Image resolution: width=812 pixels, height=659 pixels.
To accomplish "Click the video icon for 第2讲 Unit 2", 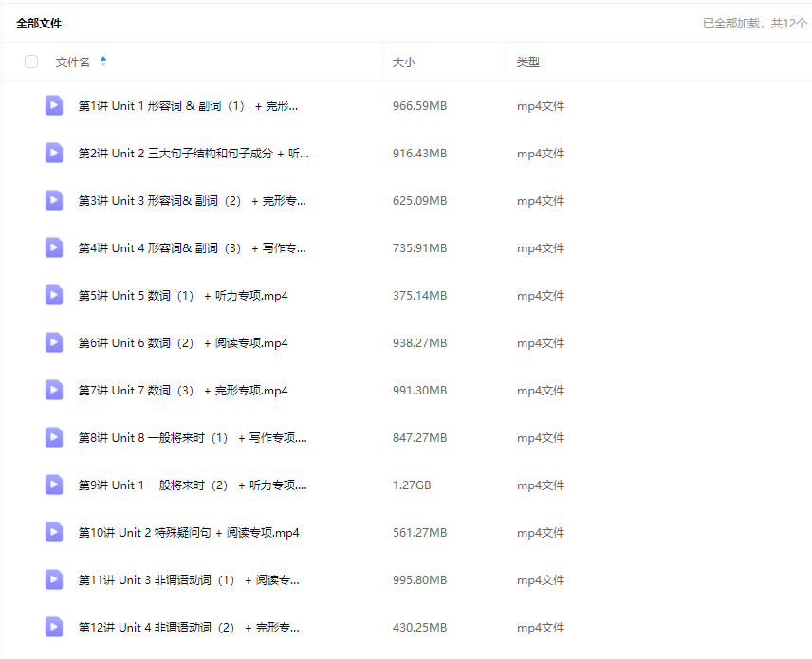I will click(54, 153).
